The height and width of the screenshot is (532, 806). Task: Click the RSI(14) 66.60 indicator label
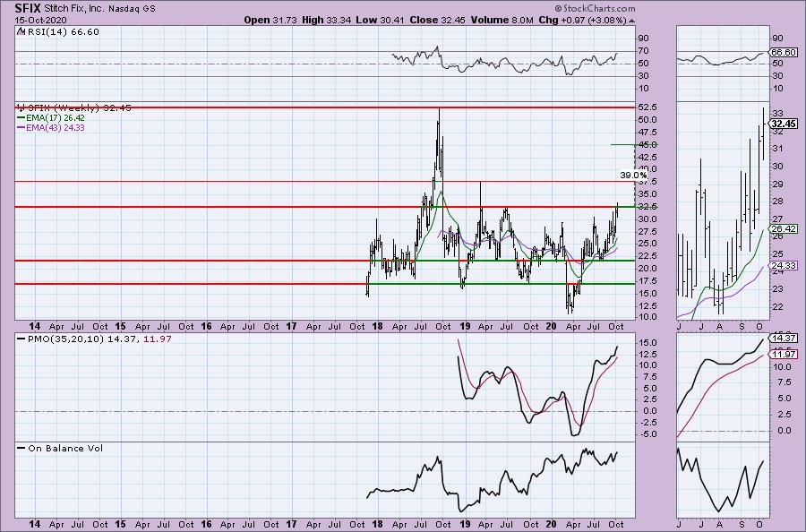[x=62, y=32]
